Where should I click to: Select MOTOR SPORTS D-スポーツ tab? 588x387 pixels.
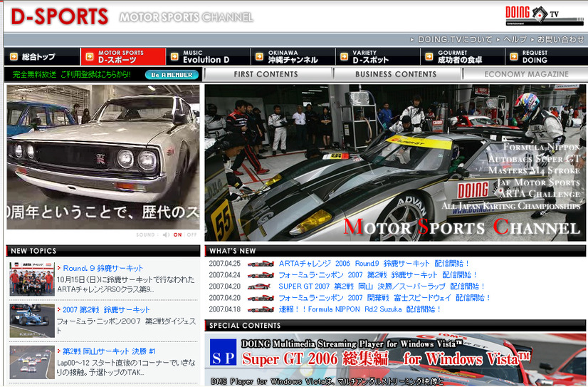(x=123, y=57)
